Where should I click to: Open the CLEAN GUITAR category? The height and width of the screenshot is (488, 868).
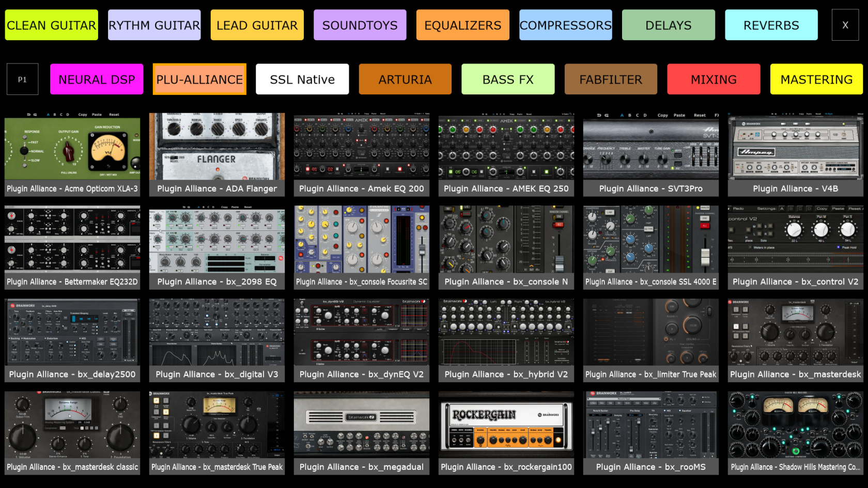(x=52, y=25)
